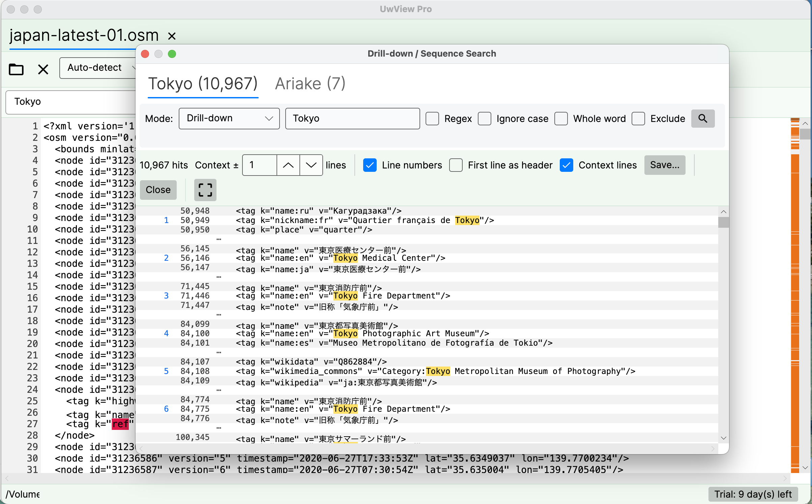
Task: Click the Tokyo search box in the main window
Action: click(x=71, y=102)
